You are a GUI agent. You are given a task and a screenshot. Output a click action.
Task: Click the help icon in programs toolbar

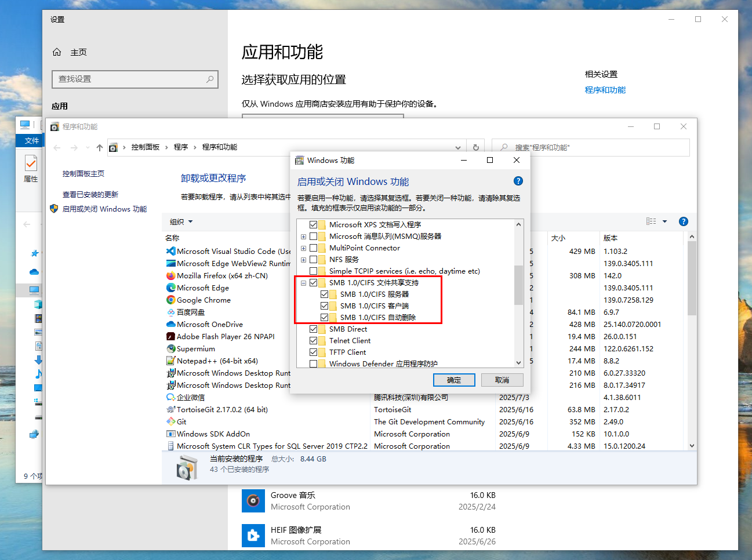pyautogui.click(x=684, y=221)
